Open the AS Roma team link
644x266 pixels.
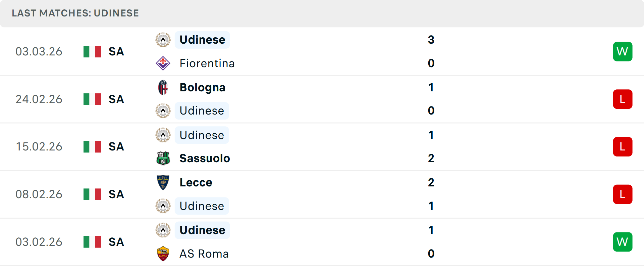(204, 254)
